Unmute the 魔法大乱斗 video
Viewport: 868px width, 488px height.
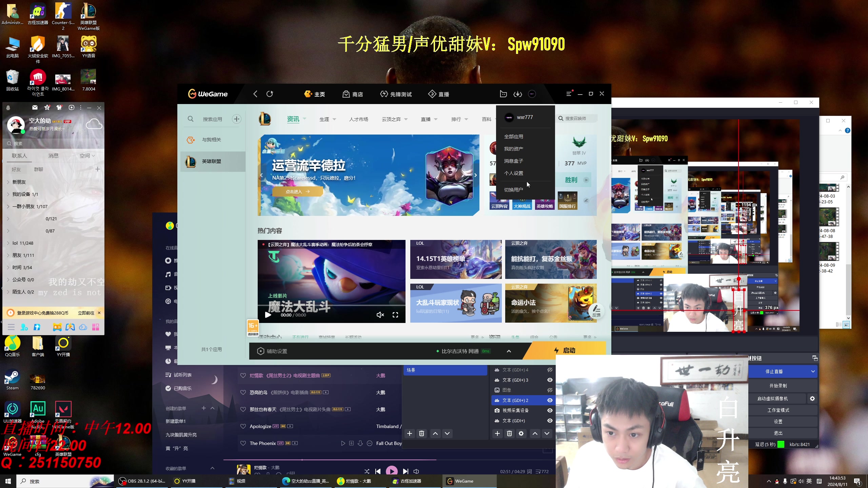click(x=380, y=315)
